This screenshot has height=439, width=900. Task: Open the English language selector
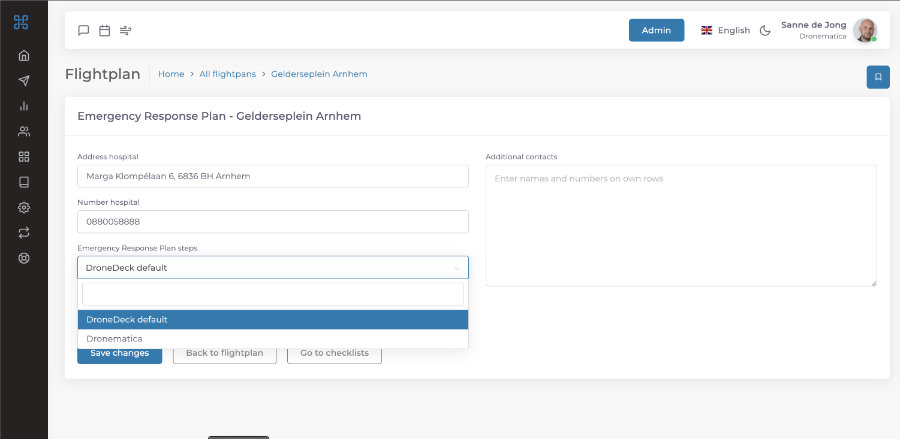point(725,30)
